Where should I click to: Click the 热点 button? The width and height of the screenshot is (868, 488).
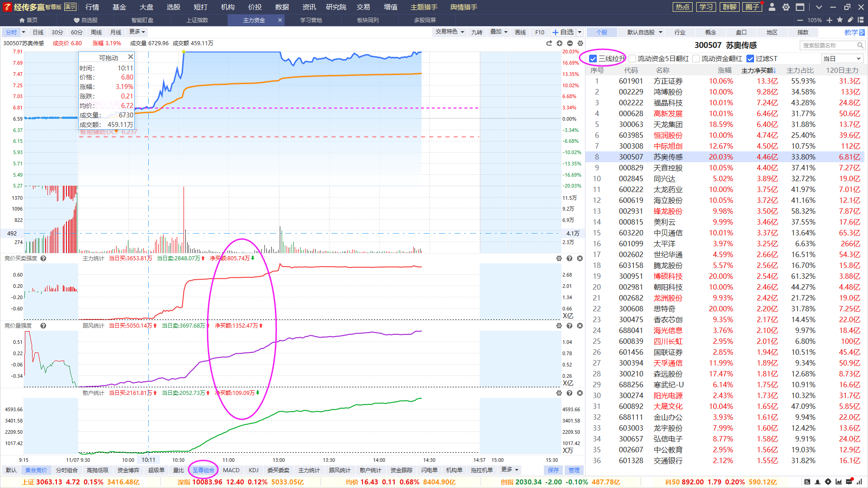coord(683,7)
